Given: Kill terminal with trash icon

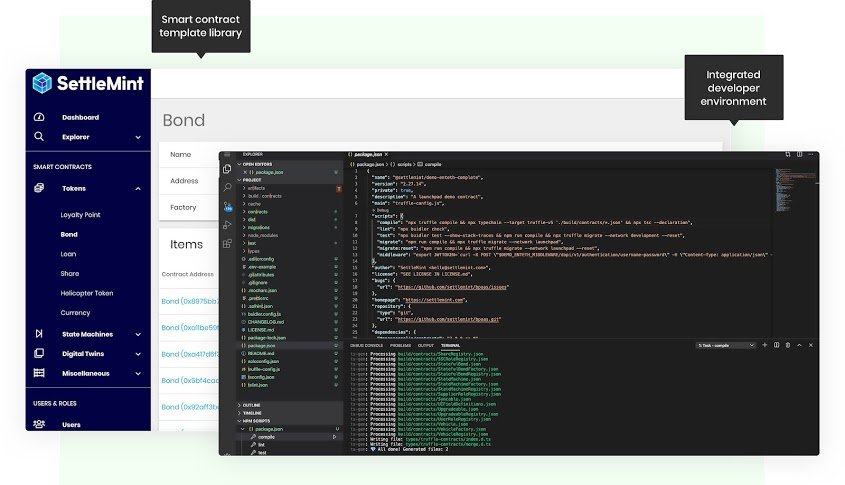Looking at the screenshot, I should 788,345.
